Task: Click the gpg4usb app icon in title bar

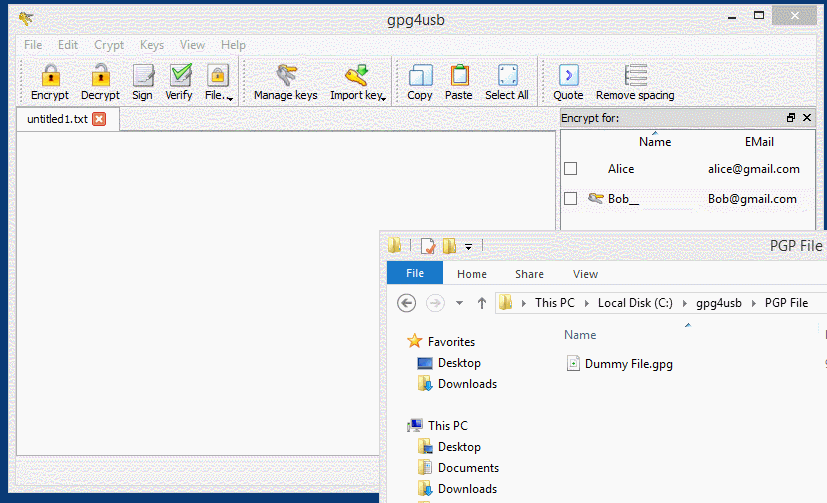Action: [26, 19]
